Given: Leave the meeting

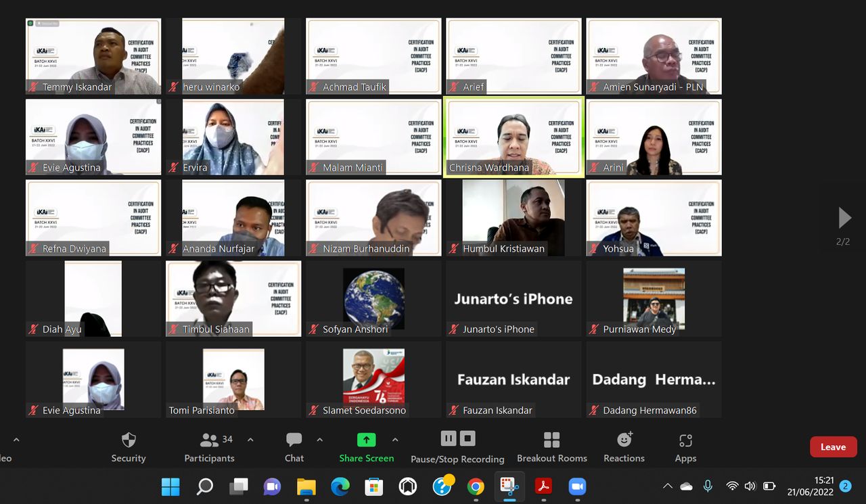Looking at the screenshot, I should [x=834, y=446].
